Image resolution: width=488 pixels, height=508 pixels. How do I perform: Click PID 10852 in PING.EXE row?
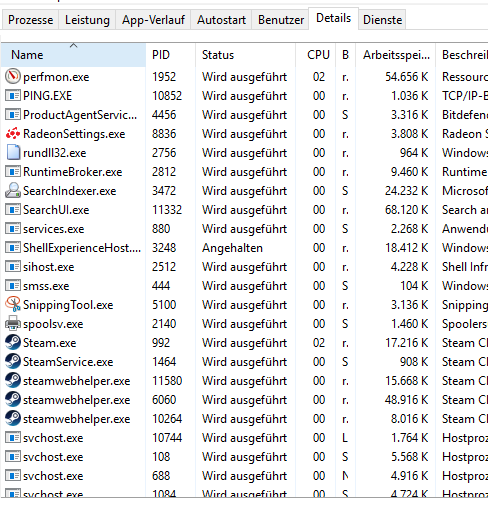(x=167, y=96)
